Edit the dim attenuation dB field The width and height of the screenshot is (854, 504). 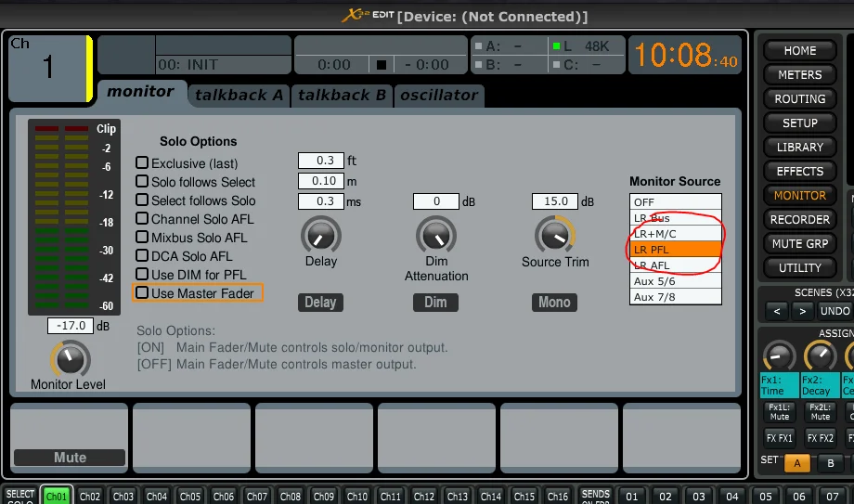(436, 201)
